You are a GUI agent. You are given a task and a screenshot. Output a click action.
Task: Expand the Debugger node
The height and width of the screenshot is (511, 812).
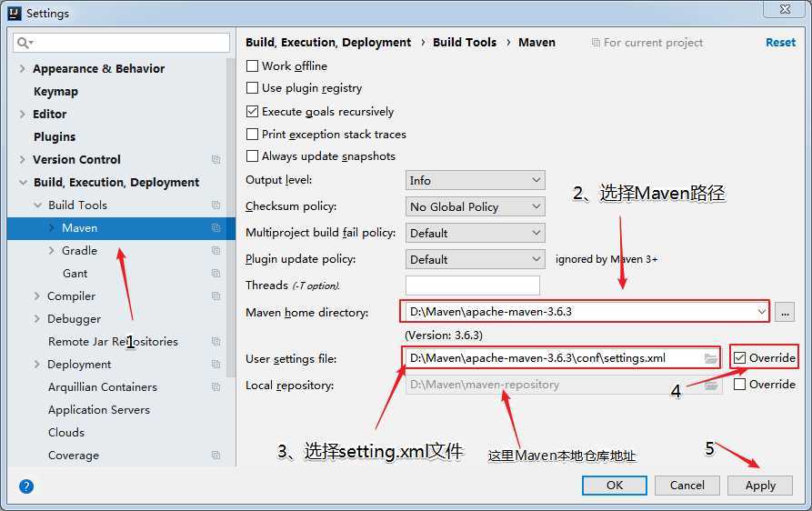point(36,319)
